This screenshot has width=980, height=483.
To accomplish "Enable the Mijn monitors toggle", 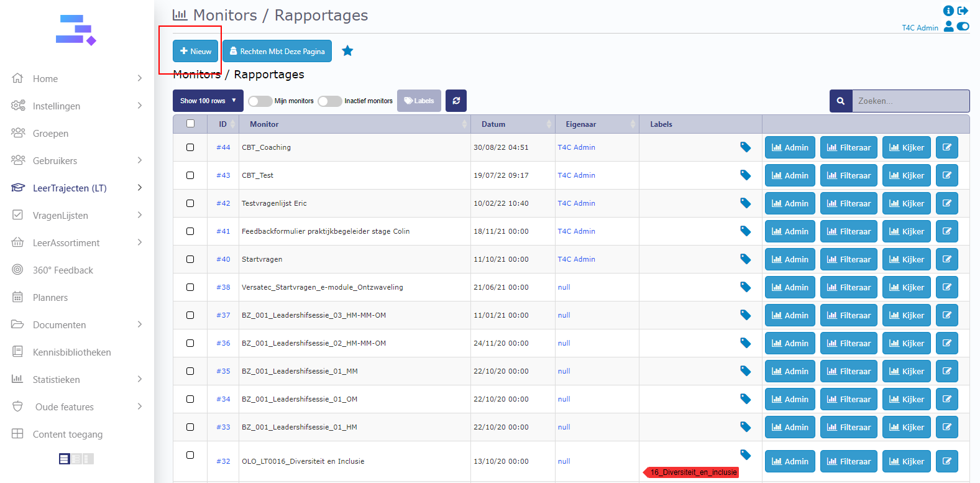I will click(260, 101).
